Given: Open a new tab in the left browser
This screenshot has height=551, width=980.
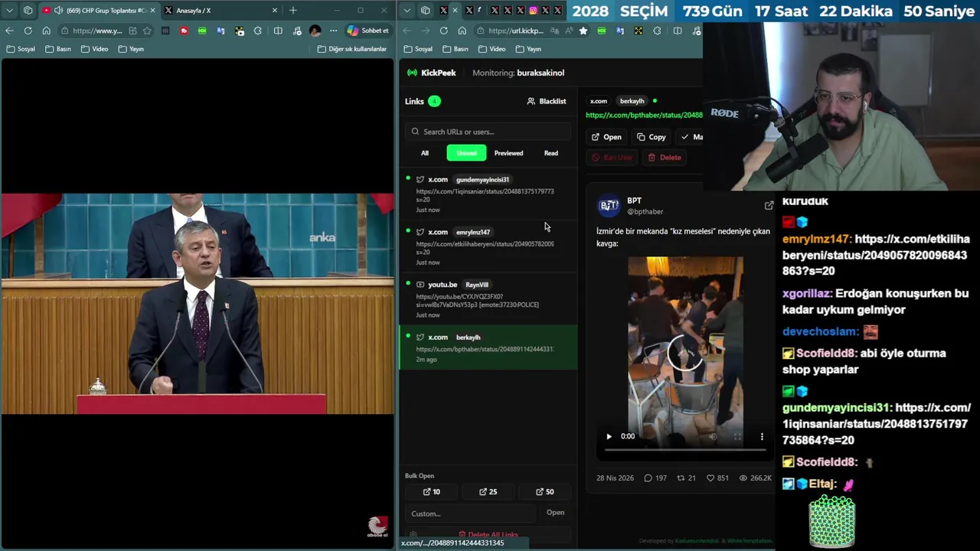Looking at the screenshot, I should tap(292, 10).
